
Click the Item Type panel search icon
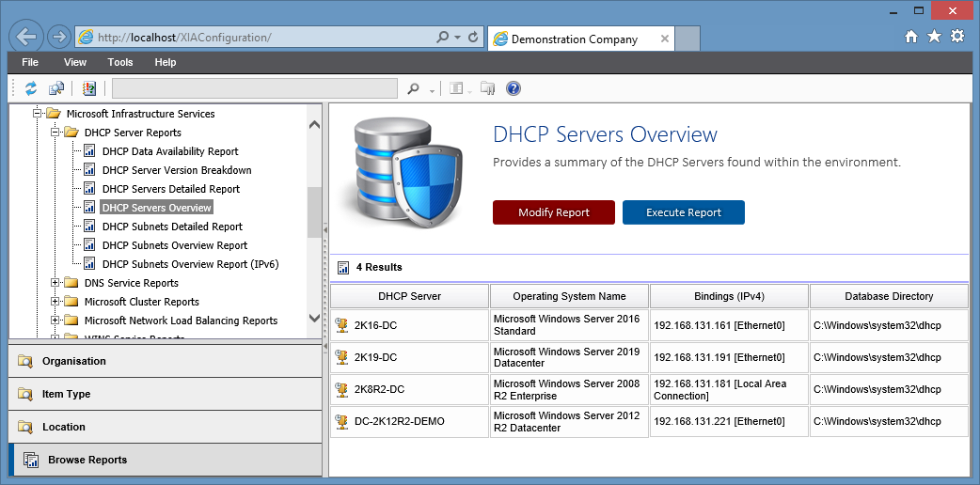(25, 394)
